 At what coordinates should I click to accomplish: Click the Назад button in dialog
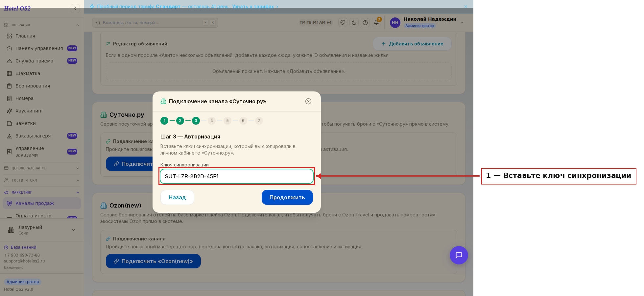(177, 197)
